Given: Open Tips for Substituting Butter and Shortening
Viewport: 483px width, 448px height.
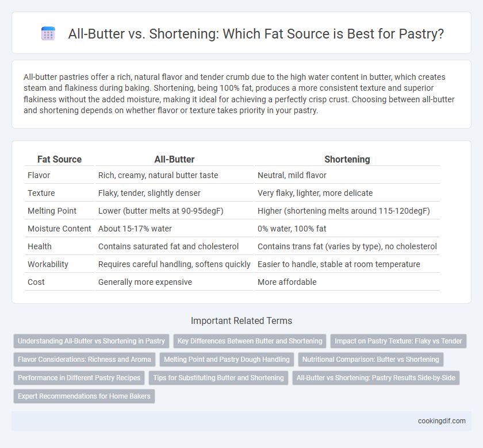Looking at the screenshot, I should pyautogui.click(x=218, y=378).
